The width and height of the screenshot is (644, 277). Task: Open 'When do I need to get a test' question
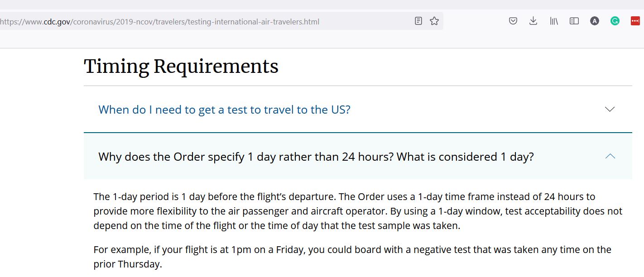click(x=224, y=110)
